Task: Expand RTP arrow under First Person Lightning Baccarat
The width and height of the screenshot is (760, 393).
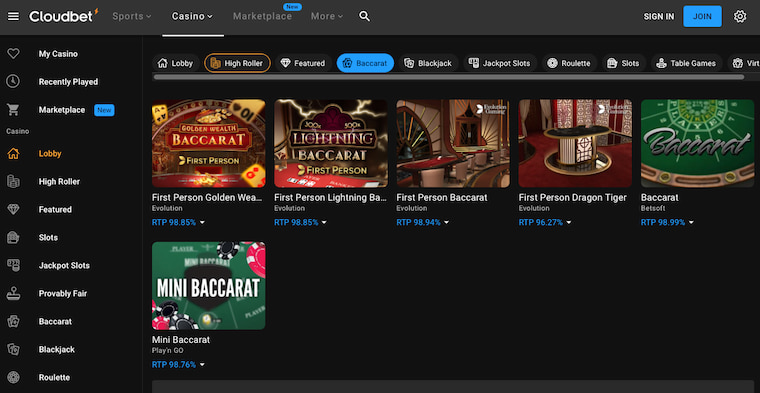Action: coord(324,222)
